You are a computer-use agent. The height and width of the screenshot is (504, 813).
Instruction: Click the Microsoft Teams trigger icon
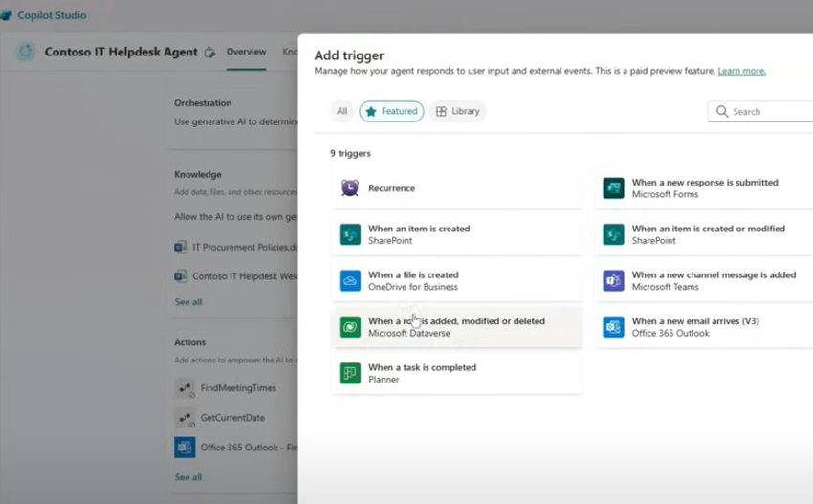pyautogui.click(x=613, y=280)
